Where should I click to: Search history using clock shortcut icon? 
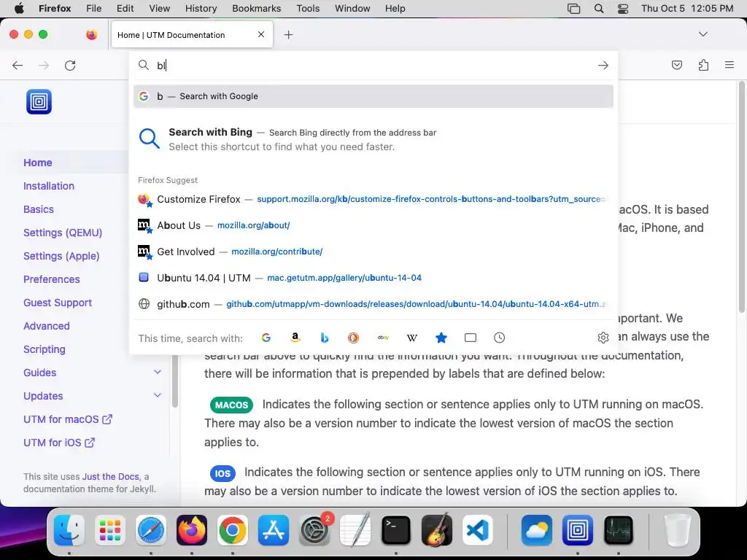pos(499,338)
